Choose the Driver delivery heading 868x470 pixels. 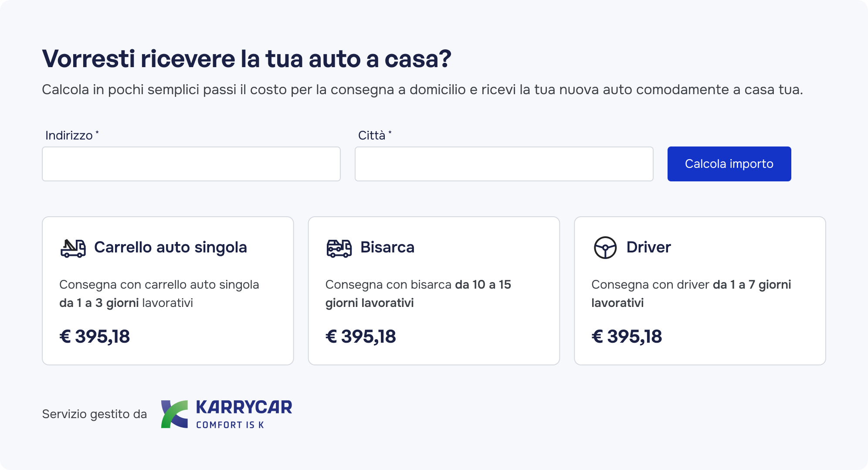pos(648,247)
